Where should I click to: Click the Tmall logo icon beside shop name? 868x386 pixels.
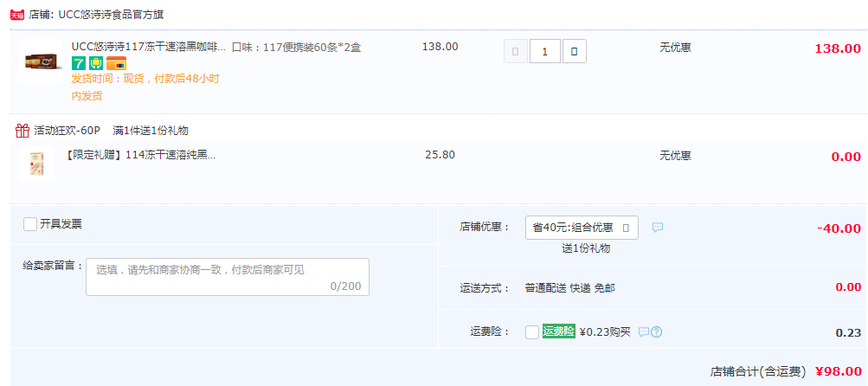pos(17,15)
